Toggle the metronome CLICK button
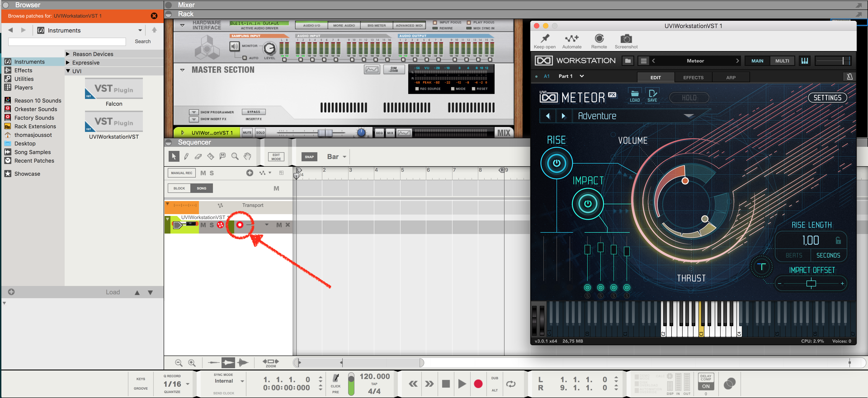The height and width of the screenshot is (398, 868). 336,380
